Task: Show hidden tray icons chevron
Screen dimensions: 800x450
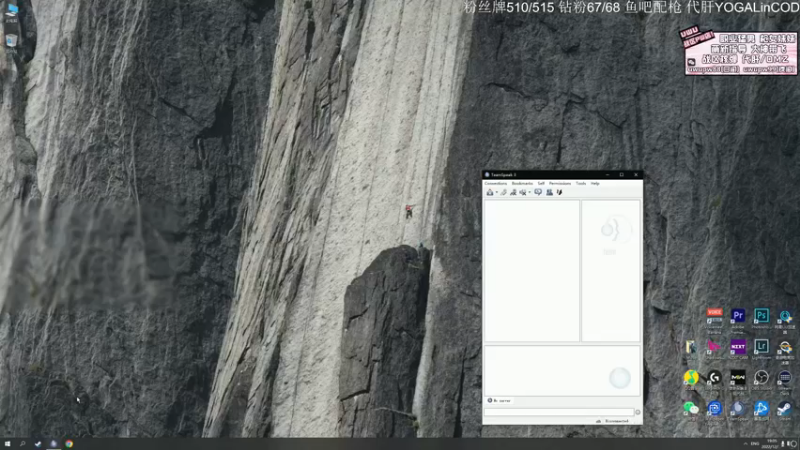Action: point(745,444)
